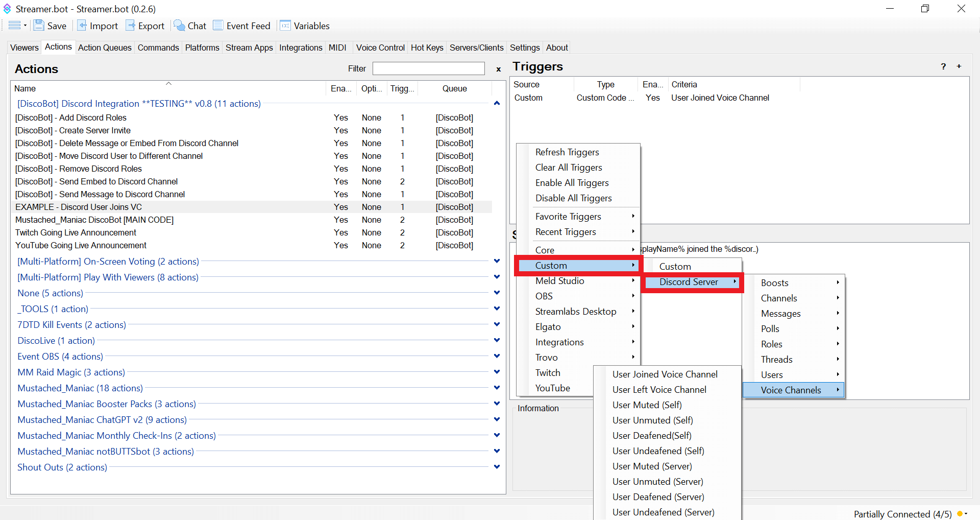Switch to the Servers/Clients tab
Screen dimensions: 980x520
tap(476, 48)
